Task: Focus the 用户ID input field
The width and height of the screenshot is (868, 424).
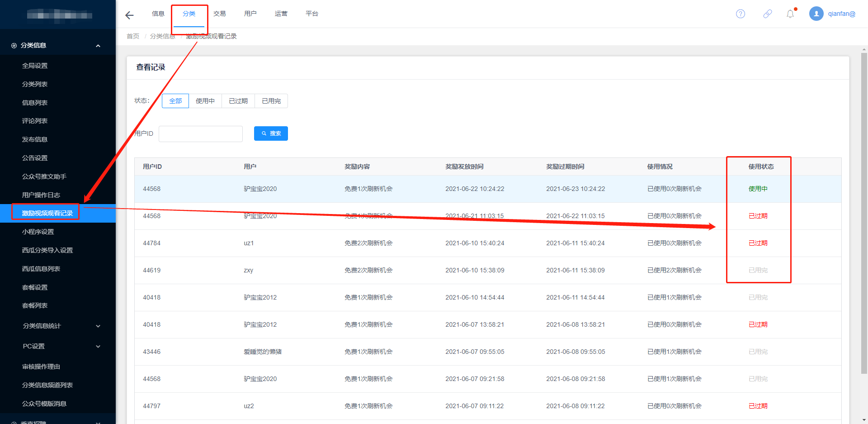Action: click(x=201, y=134)
